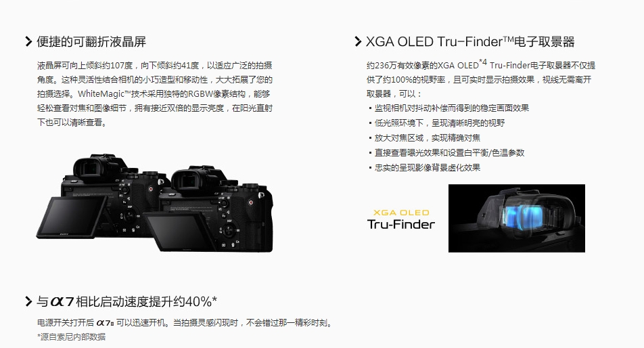Click the chevron beside 便捷的可翻折液晶屏 heading
This screenshot has width=644, height=348.
click(28, 41)
